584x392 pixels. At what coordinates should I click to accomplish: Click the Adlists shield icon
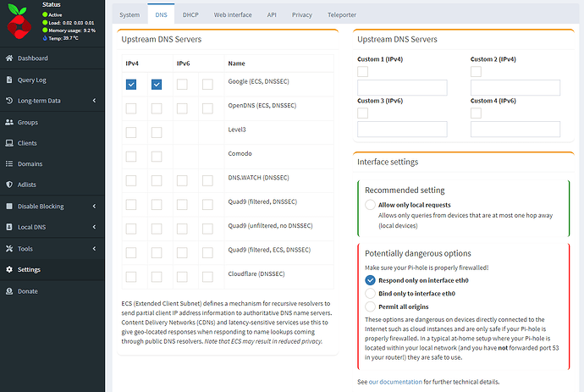[9, 185]
